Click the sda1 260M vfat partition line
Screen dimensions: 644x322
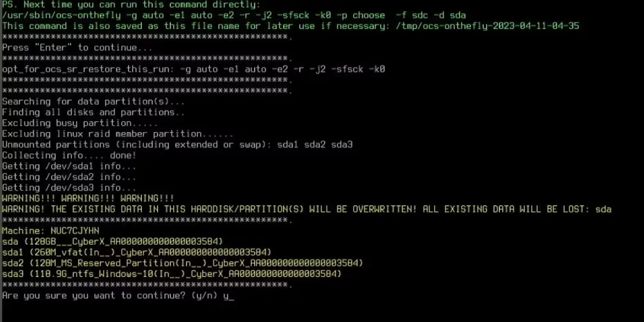tap(137, 252)
